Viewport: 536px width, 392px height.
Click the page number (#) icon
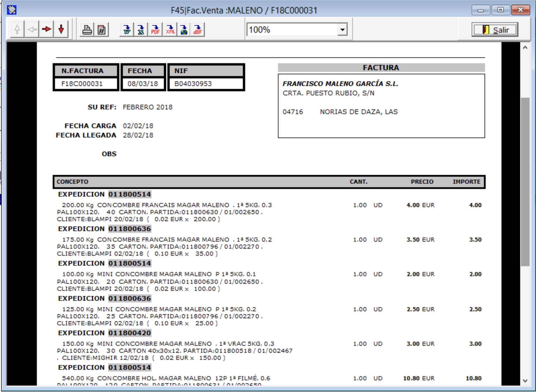click(x=102, y=30)
